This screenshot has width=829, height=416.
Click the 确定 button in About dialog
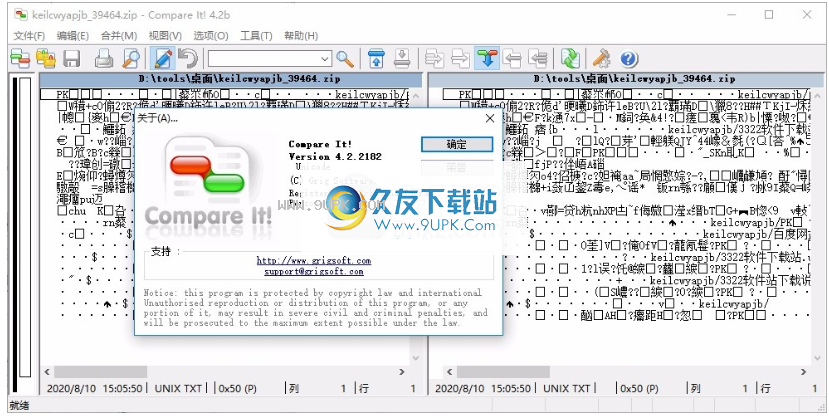point(457,144)
